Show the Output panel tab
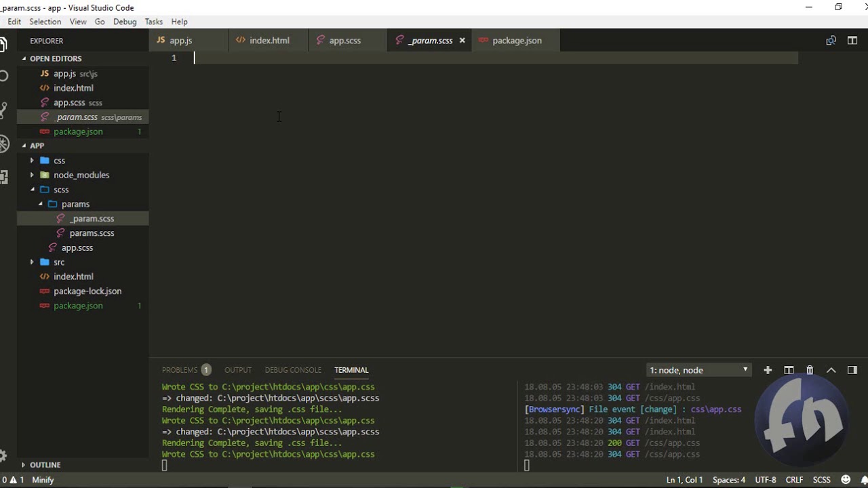The width and height of the screenshot is (868, 488). tap(238, 370)
